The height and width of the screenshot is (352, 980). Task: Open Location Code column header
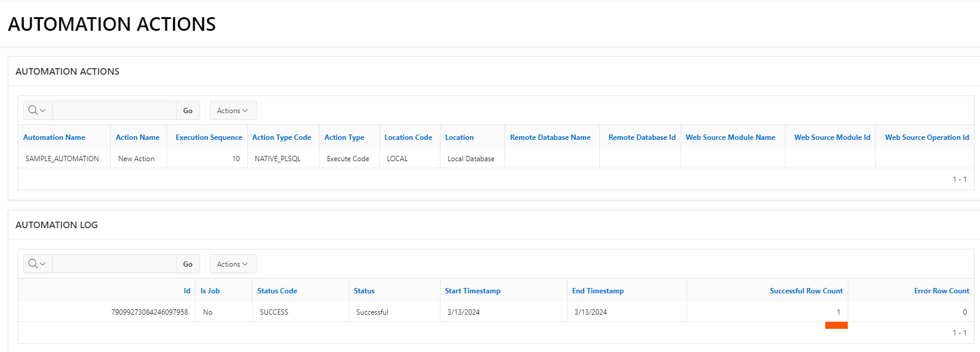(408, 137)
